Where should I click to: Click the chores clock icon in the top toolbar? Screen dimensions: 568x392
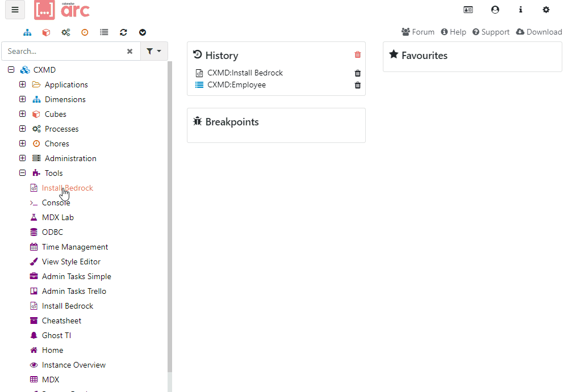pyautogui.click(x=85, y=32)
